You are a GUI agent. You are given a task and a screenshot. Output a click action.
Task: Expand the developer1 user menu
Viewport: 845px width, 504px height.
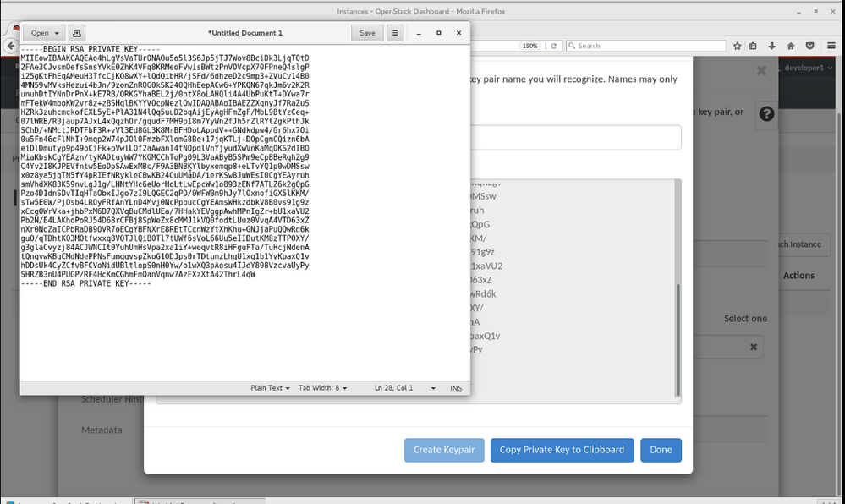pos(807,68)
